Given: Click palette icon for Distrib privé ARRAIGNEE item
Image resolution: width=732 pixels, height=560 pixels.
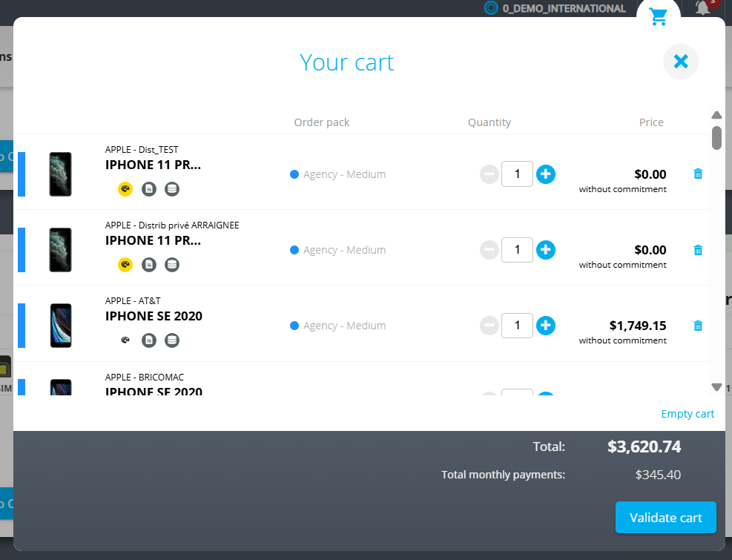Looking at the screenshot, I should 125,265.
